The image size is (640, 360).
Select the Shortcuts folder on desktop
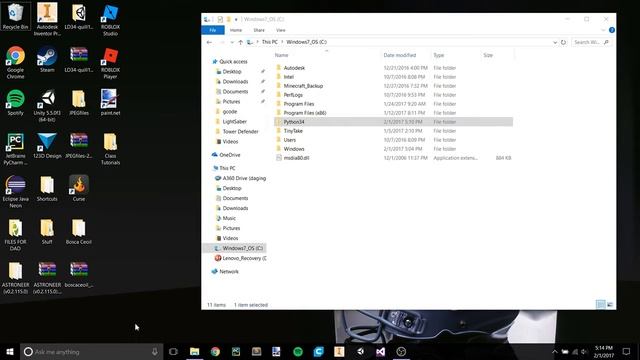tap(47, 189)
